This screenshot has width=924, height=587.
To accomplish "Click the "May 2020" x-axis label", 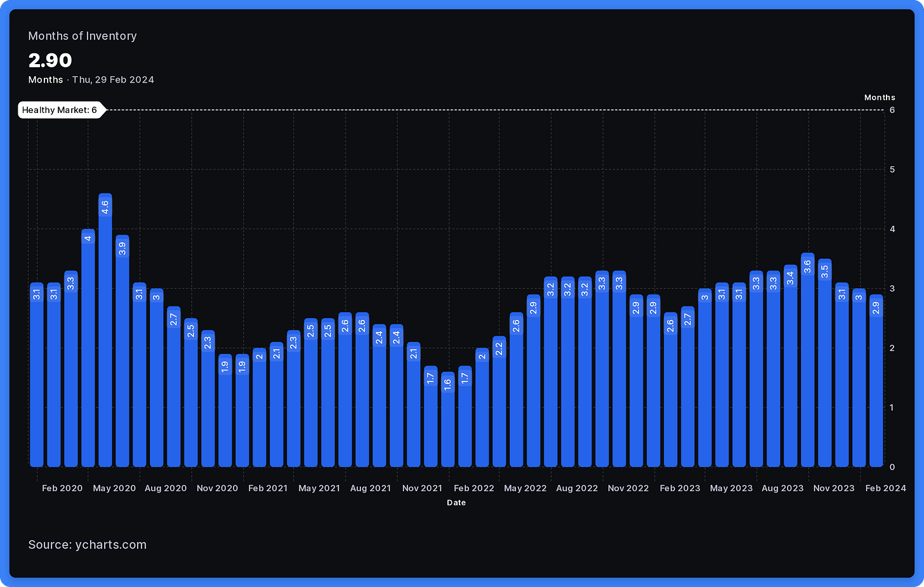I will coord(114,488).
